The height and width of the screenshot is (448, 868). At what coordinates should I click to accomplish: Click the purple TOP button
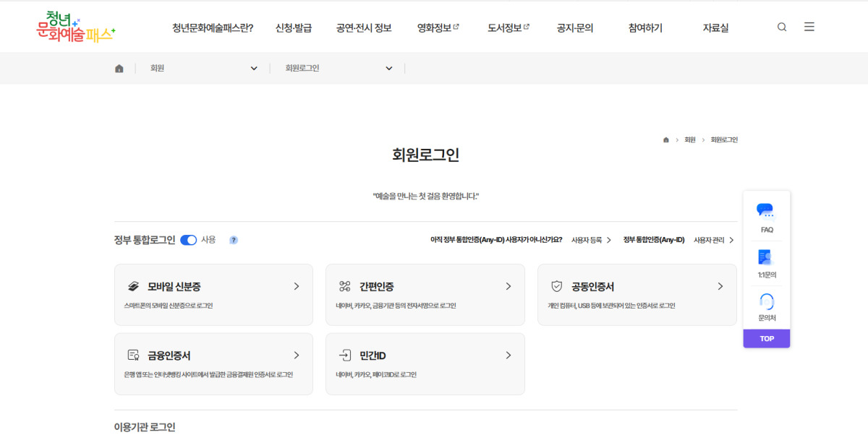767,338
